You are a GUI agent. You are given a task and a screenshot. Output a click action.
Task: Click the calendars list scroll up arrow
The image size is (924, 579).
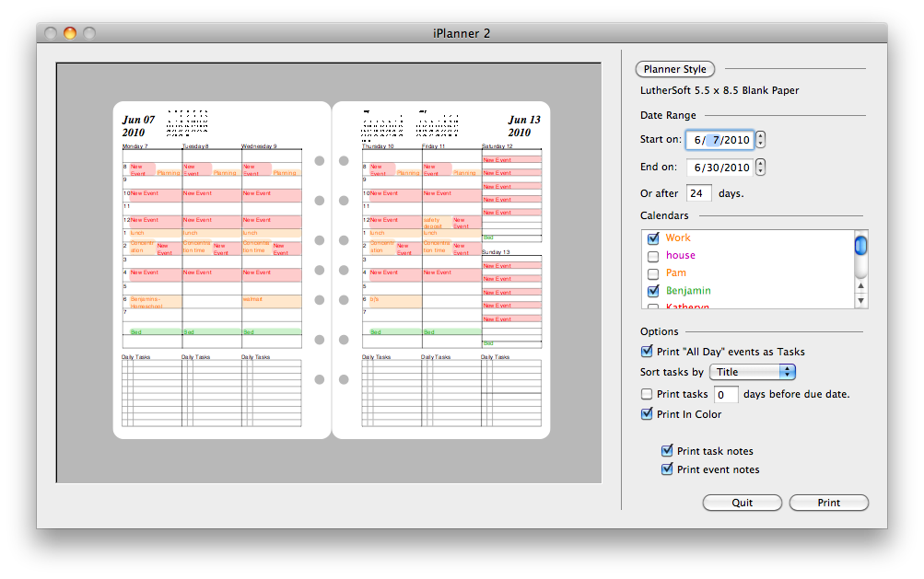pyautogui.click(x=861, y=285)
